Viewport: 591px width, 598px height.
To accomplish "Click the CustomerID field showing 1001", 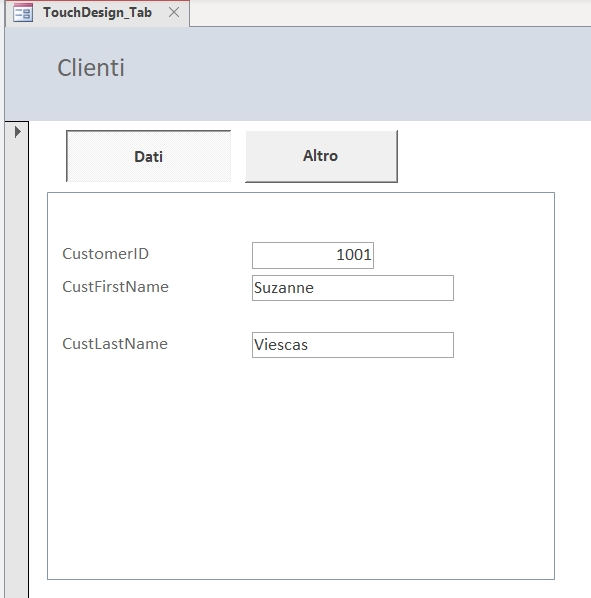I will pyautogui.click(x=313, y=255).
